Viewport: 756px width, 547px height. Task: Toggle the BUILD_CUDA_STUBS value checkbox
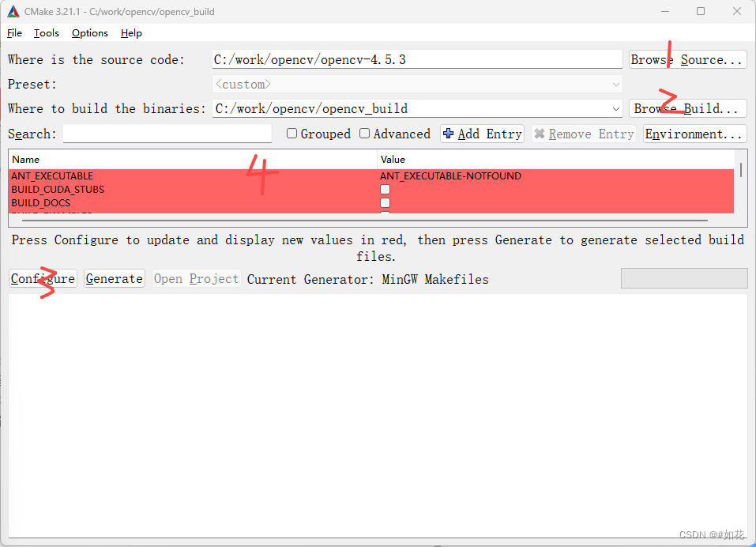[x=385, y=189]
